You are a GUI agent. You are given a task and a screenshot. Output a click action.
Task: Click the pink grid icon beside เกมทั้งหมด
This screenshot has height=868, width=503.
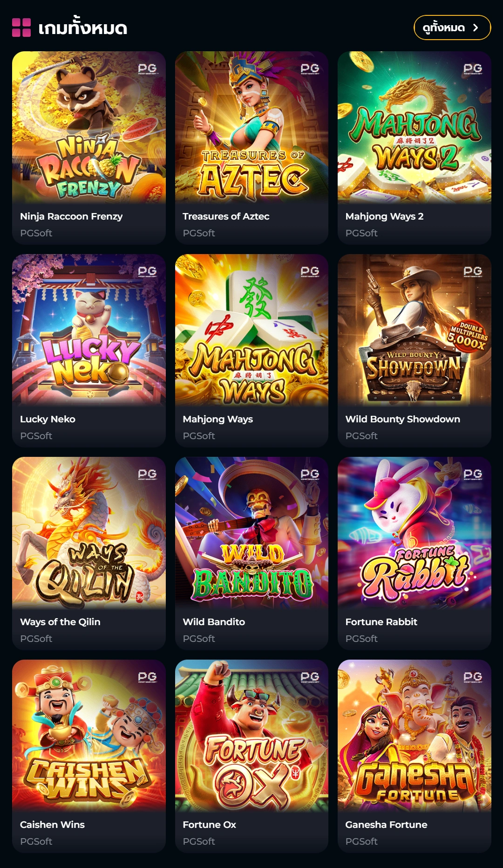21,28
